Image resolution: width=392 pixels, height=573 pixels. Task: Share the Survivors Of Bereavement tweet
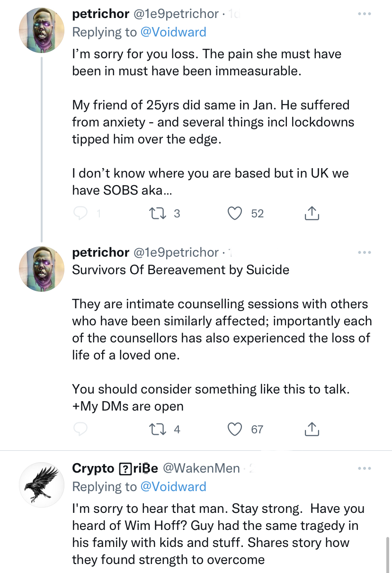(x=311, y=430)
